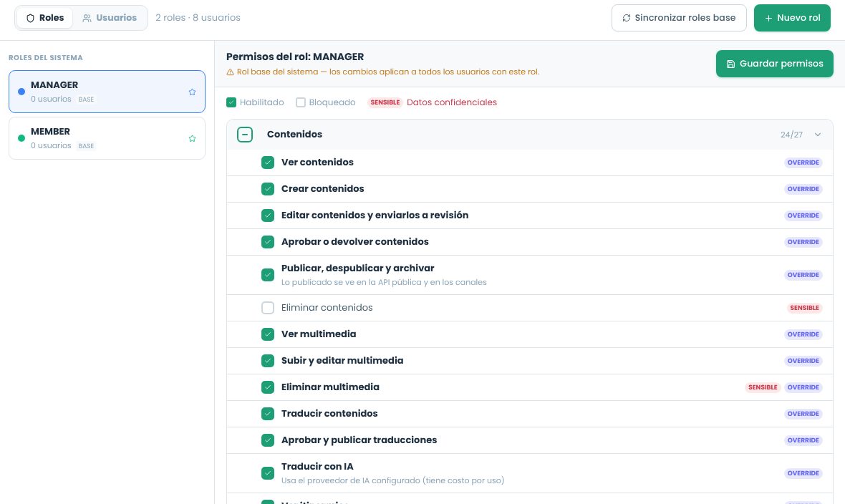Uncheck Traducir contenidos permission
The height and width of the screenshot is (504, 845).
(x=268, y=414)
